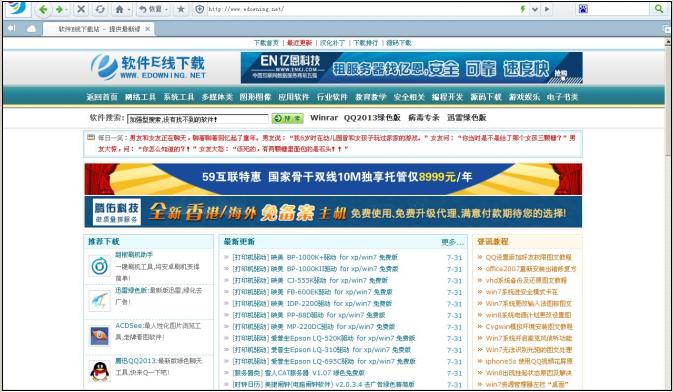Stop page loading with the X icon

click(81, 9)
